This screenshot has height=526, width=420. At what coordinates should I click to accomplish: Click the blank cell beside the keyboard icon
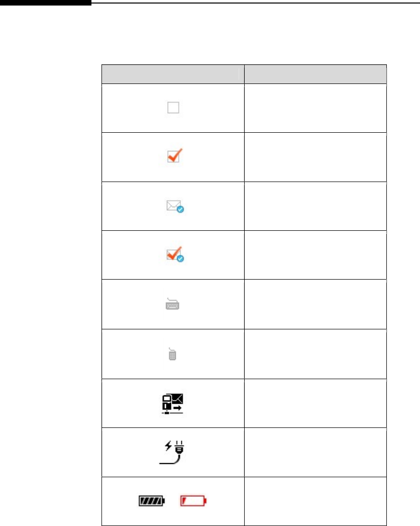[315, 304]
